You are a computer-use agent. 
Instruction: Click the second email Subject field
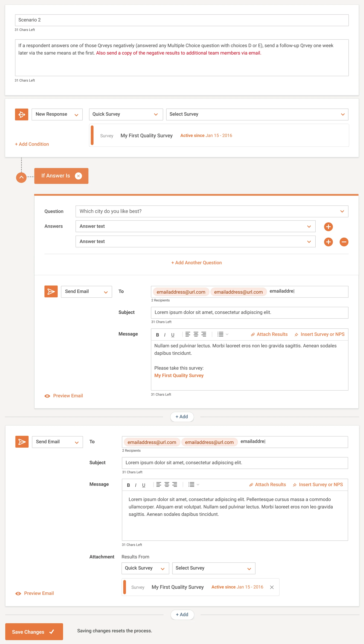tap(235, 463)
